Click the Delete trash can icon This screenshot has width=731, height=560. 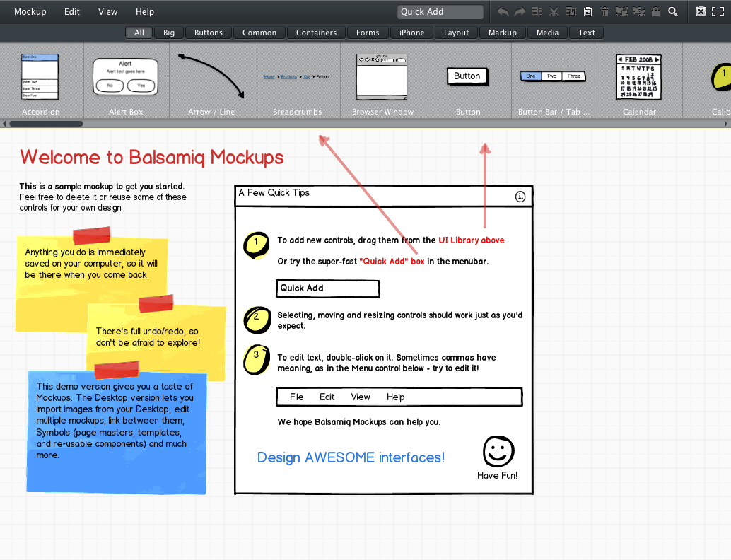coord(604,12)
